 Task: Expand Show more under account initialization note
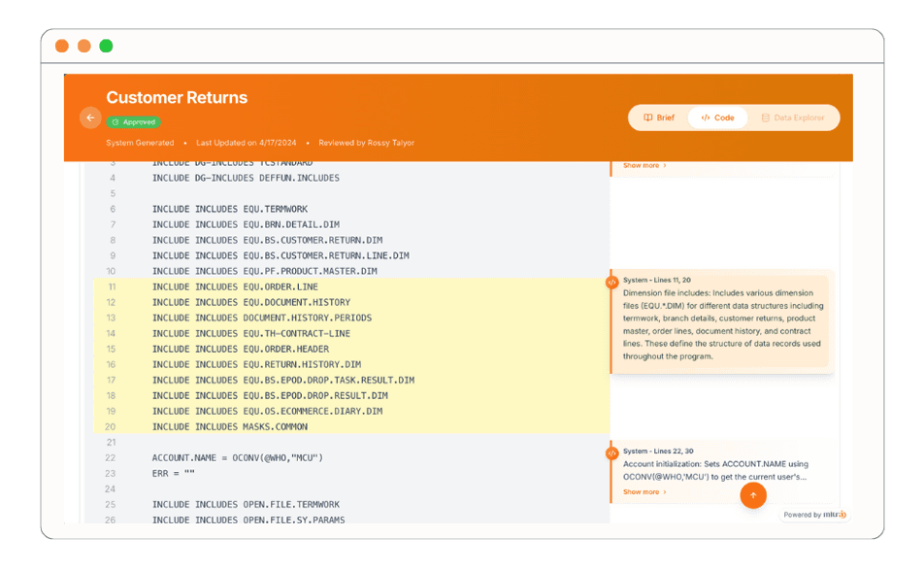pos(644,491)
